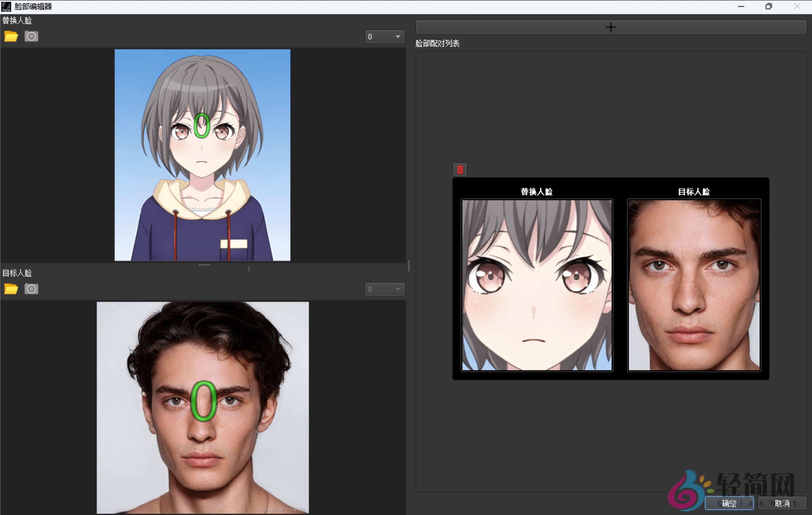Click the 替换人脸 section heading
812x515 pixels.
(x=17, y=21)
